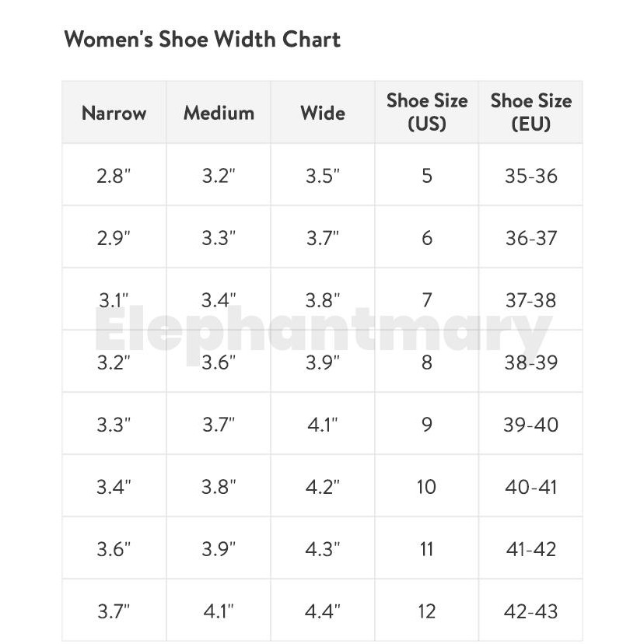644x644 pixels.
Task: Click the Wide column header
Action: (x=323, y=113)
